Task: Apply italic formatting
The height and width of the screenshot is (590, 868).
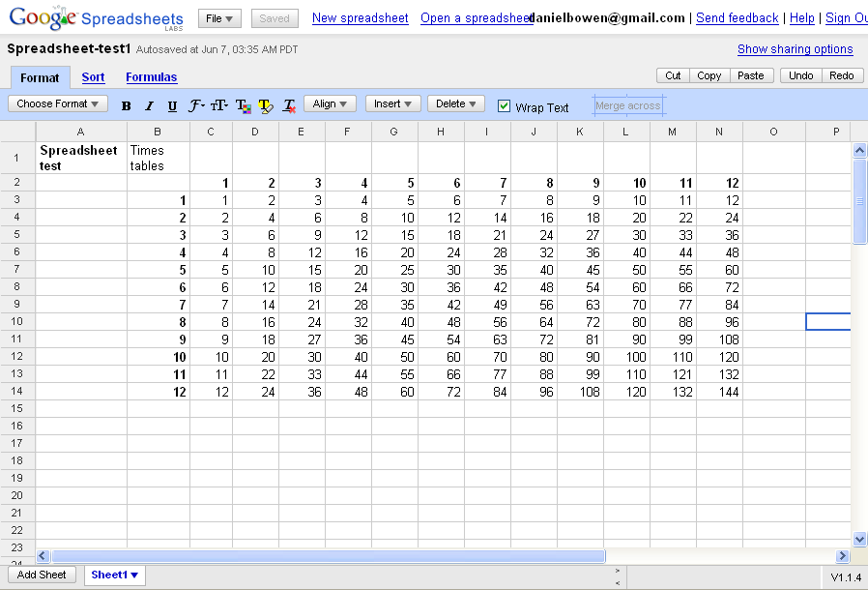Action: click(149, 106)
